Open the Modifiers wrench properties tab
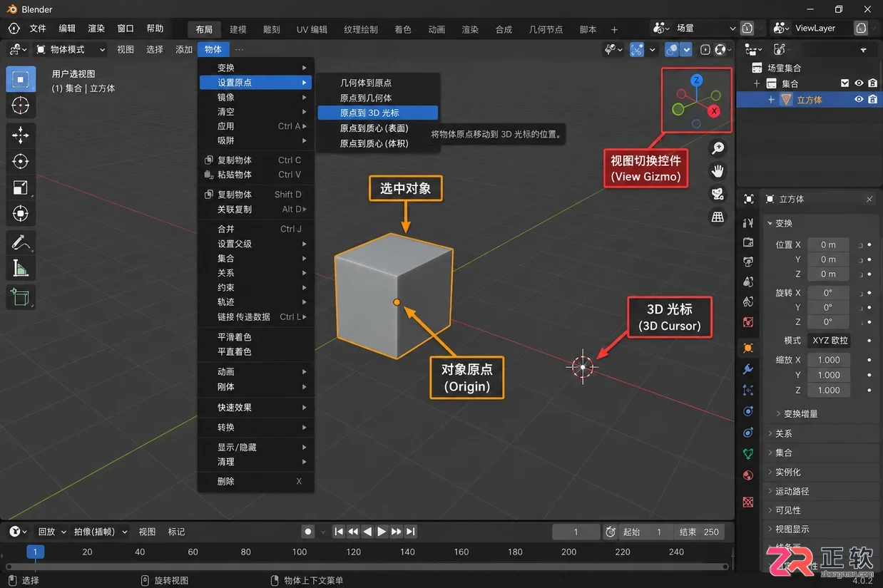 [x=748, y=369]
